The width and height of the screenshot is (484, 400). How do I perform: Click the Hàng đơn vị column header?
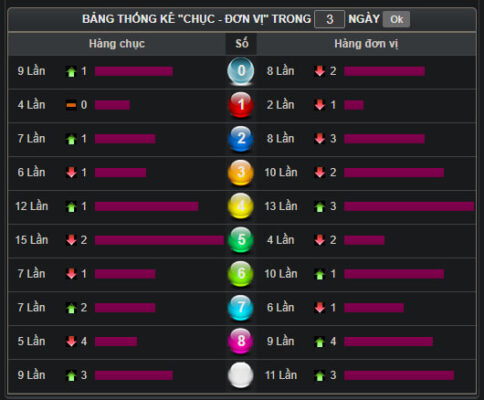pos(366,44)
